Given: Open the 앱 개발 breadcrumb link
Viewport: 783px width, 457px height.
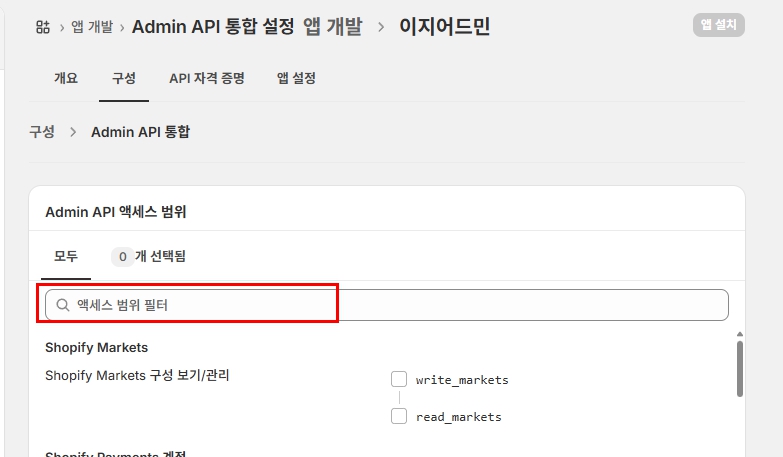Looking at the screenshot, I should tap(91, 27).
